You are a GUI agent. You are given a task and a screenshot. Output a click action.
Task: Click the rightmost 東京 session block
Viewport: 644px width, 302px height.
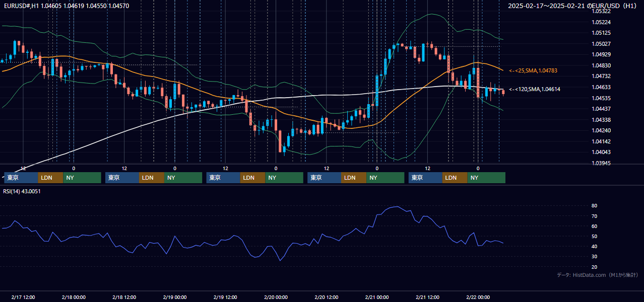tap(426, 178)
